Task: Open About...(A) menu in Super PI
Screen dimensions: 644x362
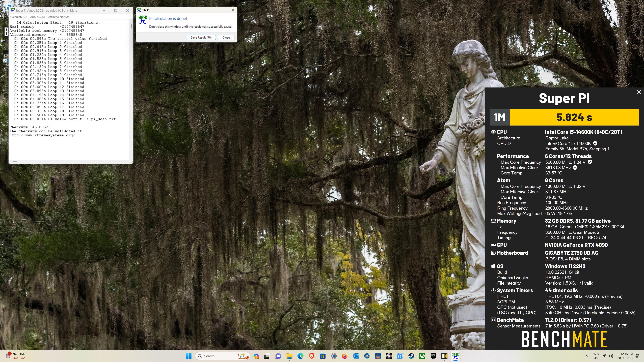Action: 37,17
